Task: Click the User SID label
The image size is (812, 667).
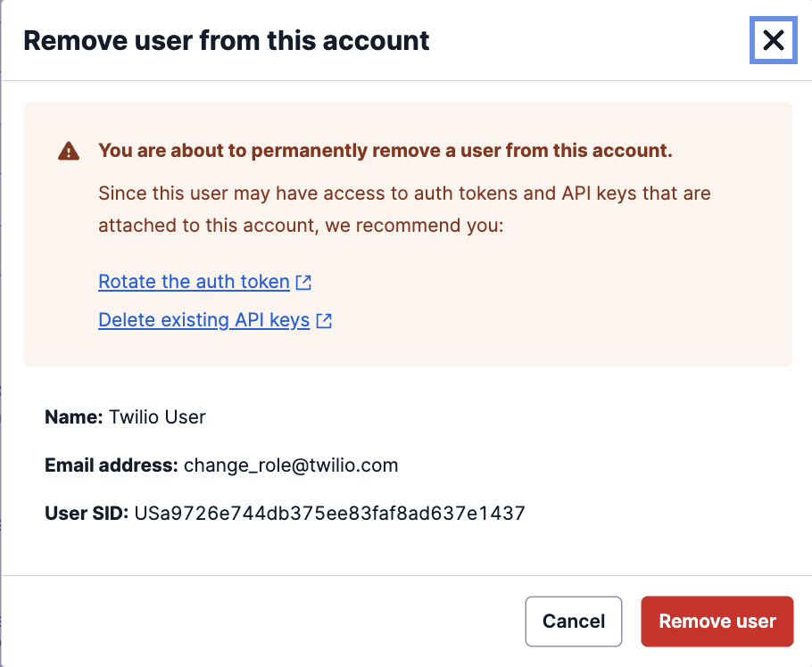Action: (x=87, y=514)
